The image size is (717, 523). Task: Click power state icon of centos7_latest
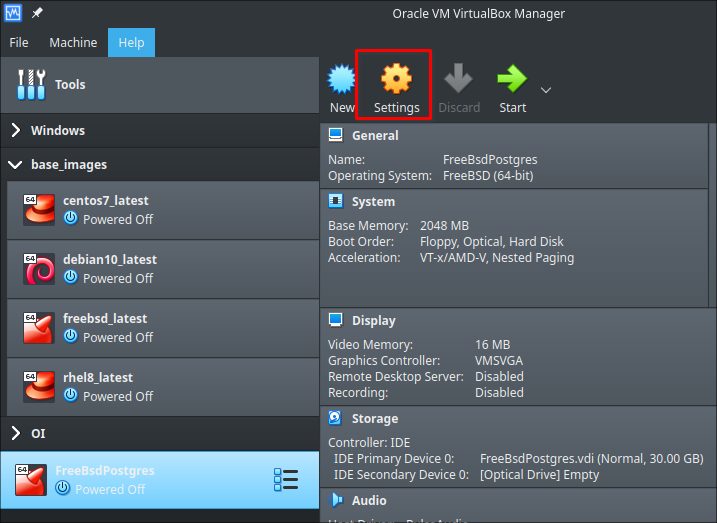coord(70,218)
